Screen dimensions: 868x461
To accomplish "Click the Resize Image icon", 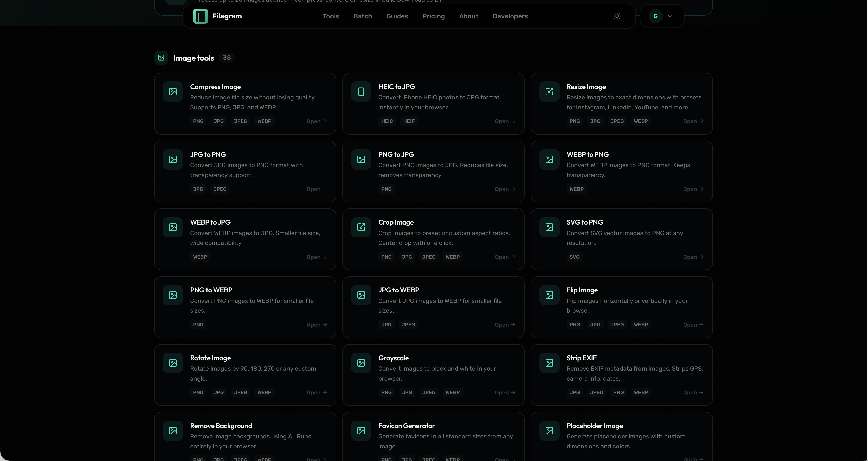I will (549, 92).
